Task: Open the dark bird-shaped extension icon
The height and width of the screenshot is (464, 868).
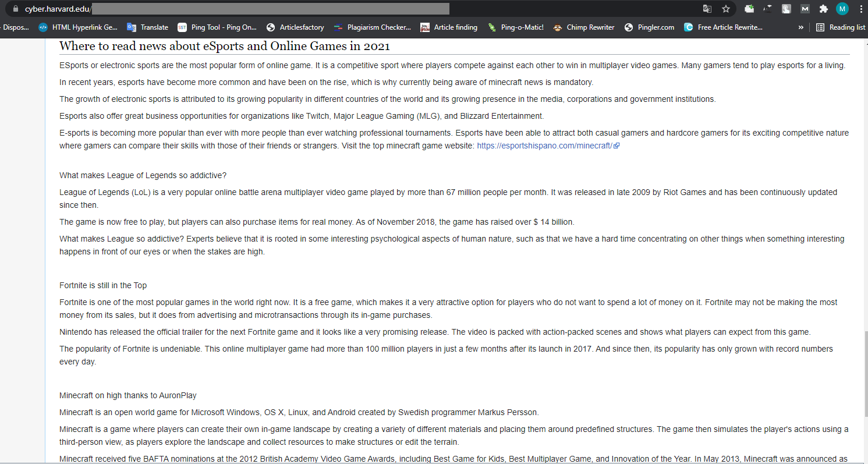Action: tap(768, 9)
